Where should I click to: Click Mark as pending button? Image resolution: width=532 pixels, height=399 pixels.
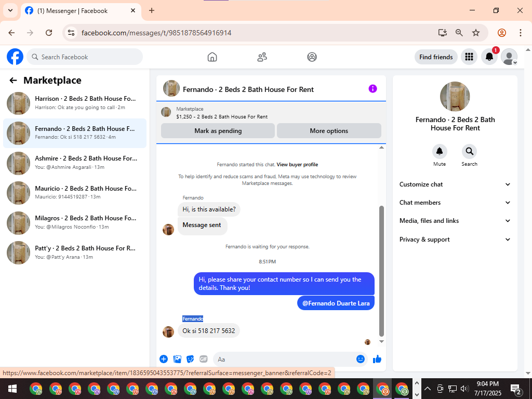pos(218,130)
